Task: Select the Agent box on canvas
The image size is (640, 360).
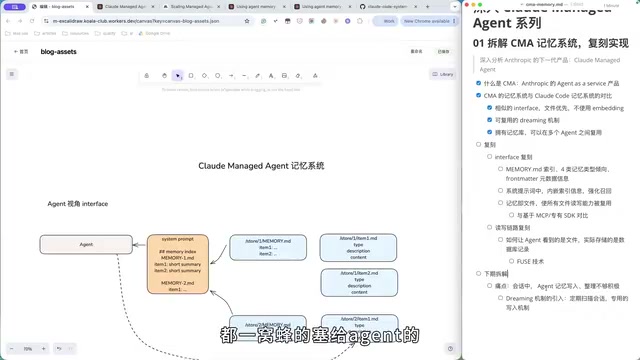Action: [x=86, y=244]
